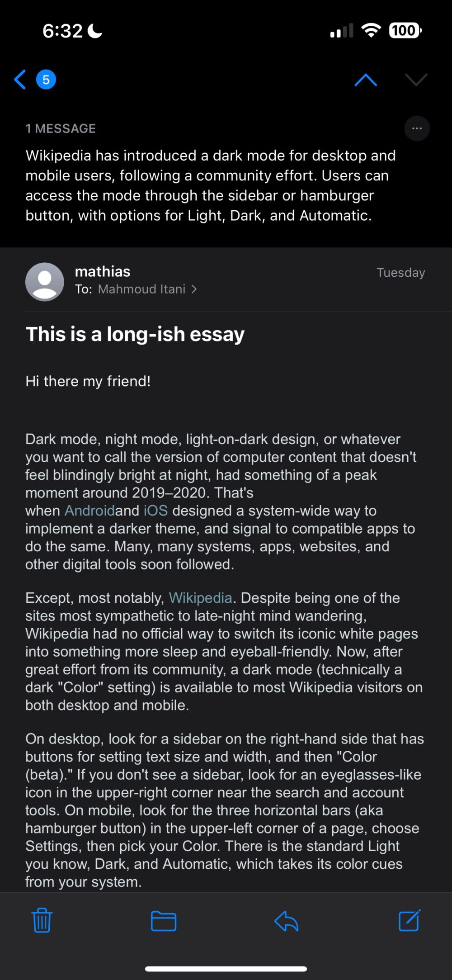The image size is (452, 980).
Task: Go to next message with down chevron
Action: click(x=415, y=80)
